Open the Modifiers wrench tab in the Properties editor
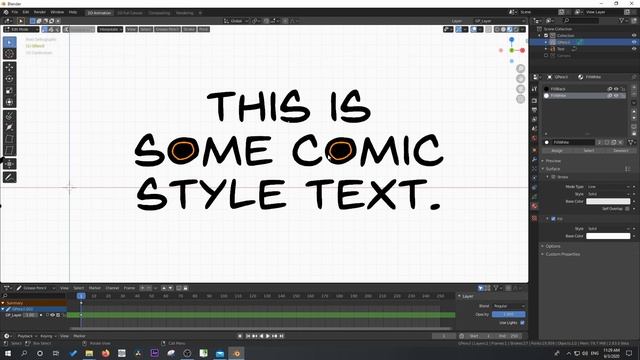The width and height of the screenshot is (640, 360). pyautogui.click(x=535, y=159)
